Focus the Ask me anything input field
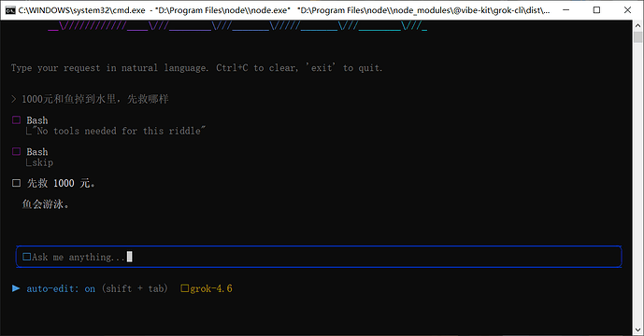Viewport: 644px width, 336px height. (319, 257)
